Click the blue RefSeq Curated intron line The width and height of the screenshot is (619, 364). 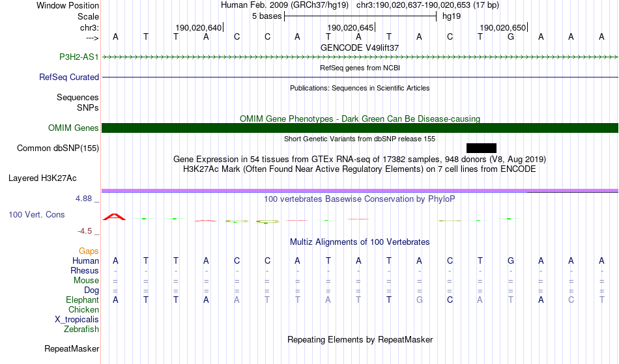click(360, 77)
